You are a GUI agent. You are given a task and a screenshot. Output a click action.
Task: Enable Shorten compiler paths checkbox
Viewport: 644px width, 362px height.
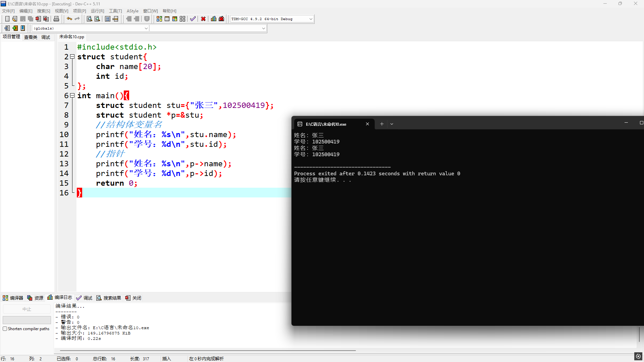coord(5,329)
